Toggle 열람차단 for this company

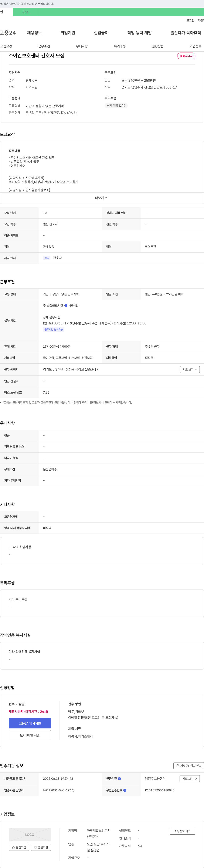coord(41,847)
